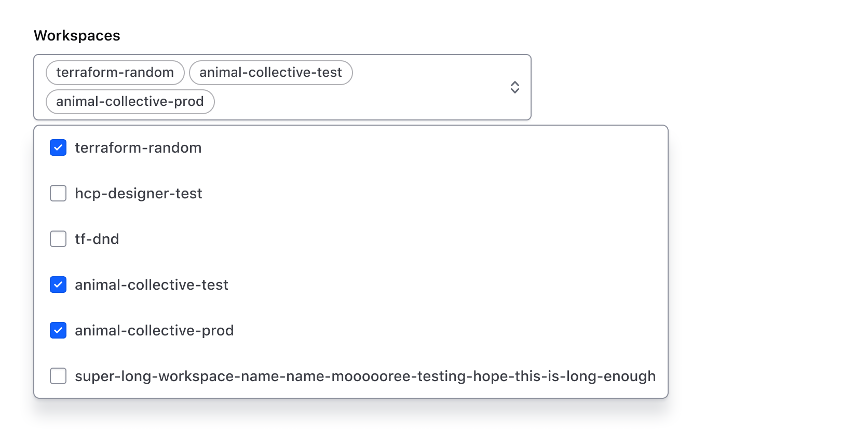Click the animal-collective-prod row label

tap(155, 330)
